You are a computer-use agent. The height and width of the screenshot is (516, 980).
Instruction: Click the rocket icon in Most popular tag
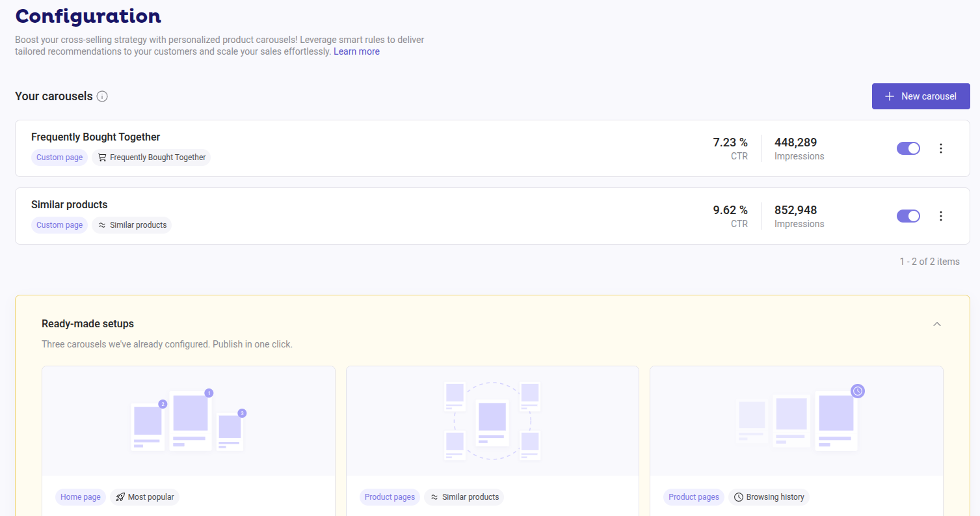point(120,497)
